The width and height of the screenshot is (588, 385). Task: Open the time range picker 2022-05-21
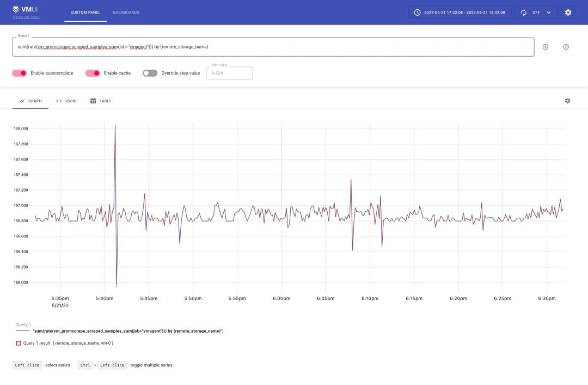point(460,13)
